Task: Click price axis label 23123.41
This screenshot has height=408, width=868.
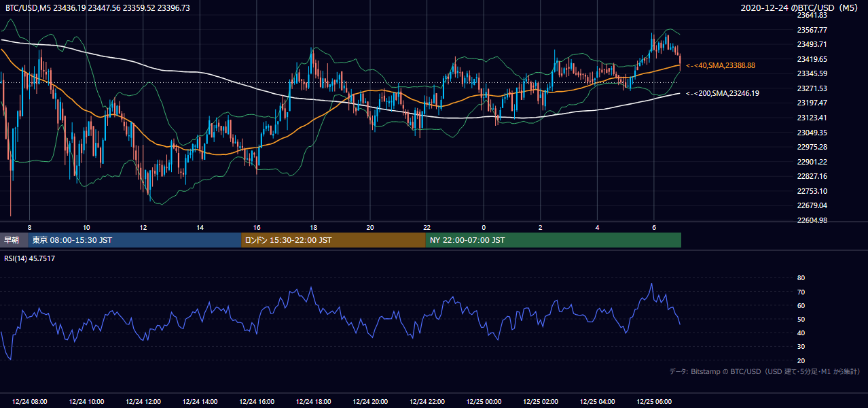Action: [x=812, y=118]
